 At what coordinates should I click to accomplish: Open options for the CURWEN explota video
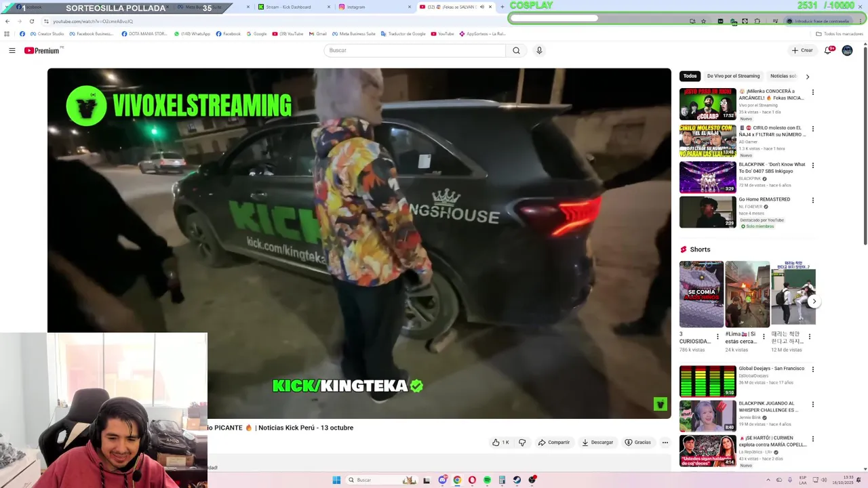812,439
